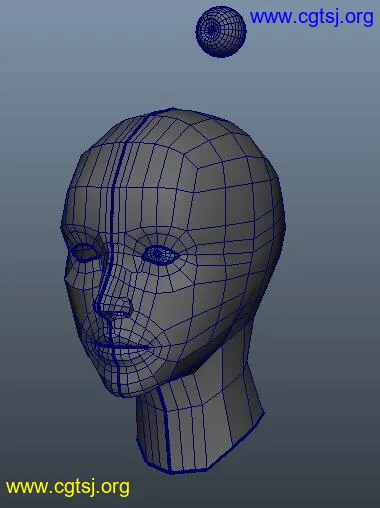Select the floating eyeball sphere mesh
Screen dimensions: 380x508
(x=221, y=32)
